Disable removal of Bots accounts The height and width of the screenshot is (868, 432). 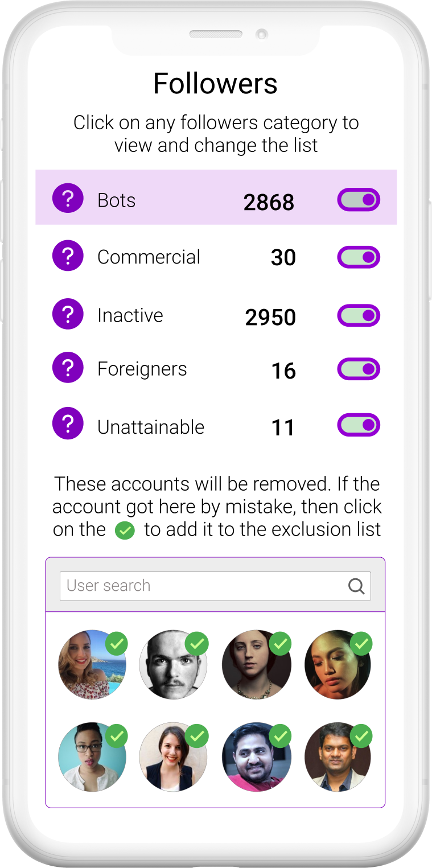[358, 200]
